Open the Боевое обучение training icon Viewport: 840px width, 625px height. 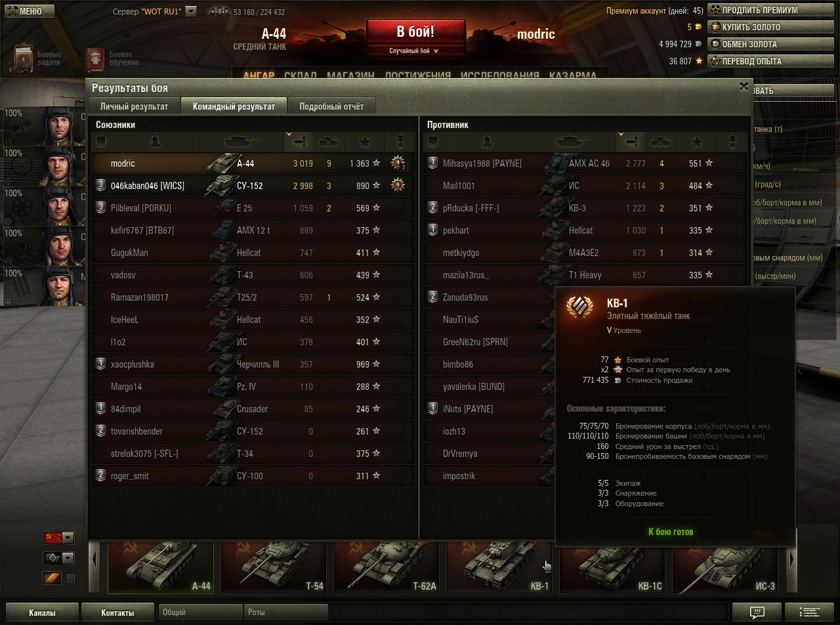(94, 59)
